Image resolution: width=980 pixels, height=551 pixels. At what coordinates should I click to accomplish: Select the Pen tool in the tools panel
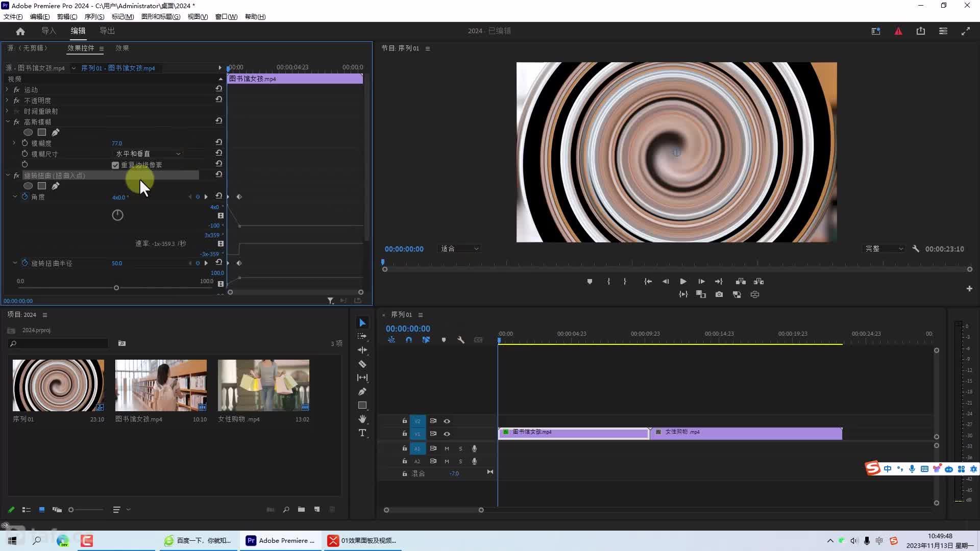coord(362,391)
